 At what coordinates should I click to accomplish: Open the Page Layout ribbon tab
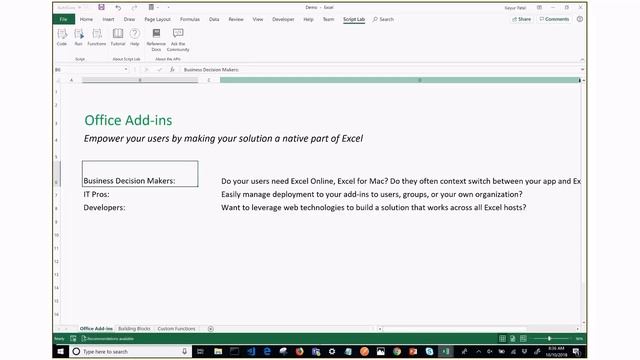click(158, 19)
